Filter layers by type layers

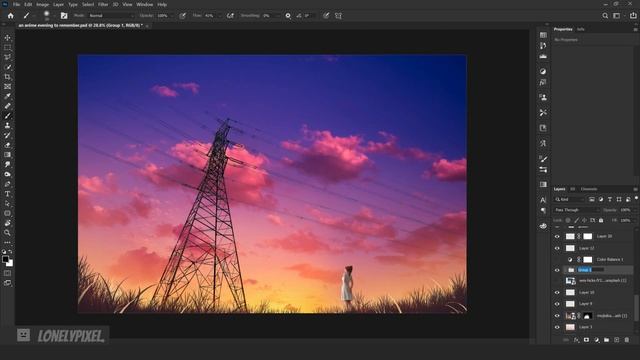click(610, 199)
